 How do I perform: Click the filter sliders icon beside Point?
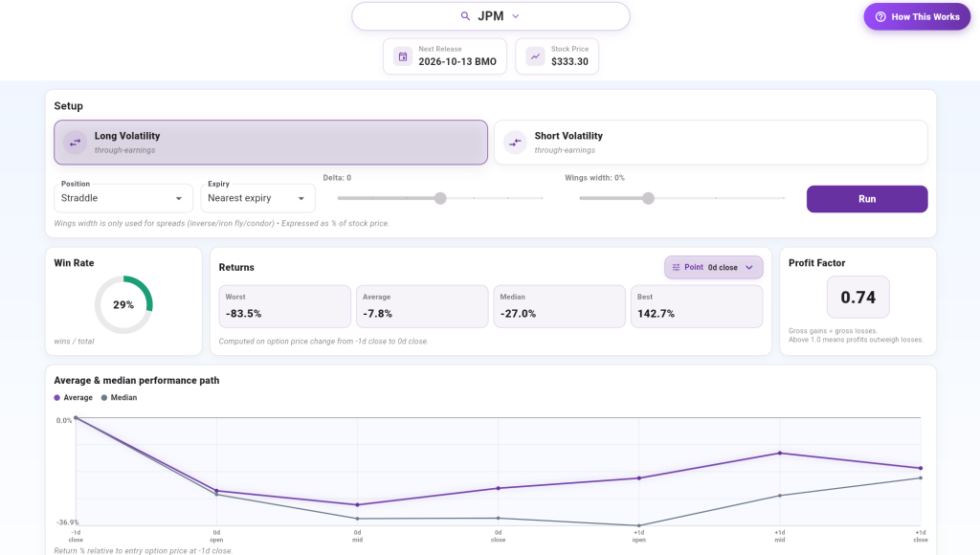coord(676,268)
